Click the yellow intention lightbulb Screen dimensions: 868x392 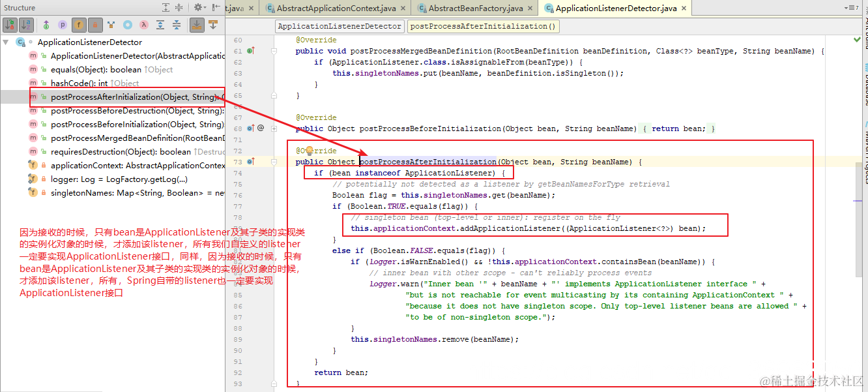click(x=310, y=151)
